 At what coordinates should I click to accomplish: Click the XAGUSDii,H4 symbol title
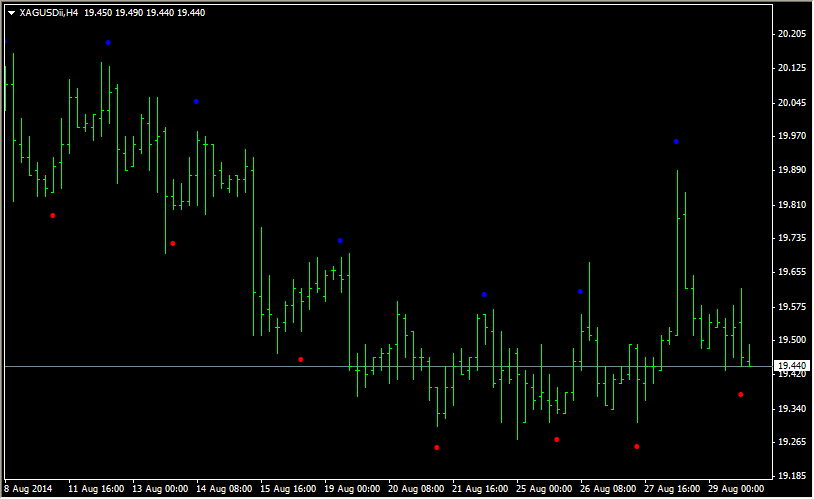tap(49, 13)
